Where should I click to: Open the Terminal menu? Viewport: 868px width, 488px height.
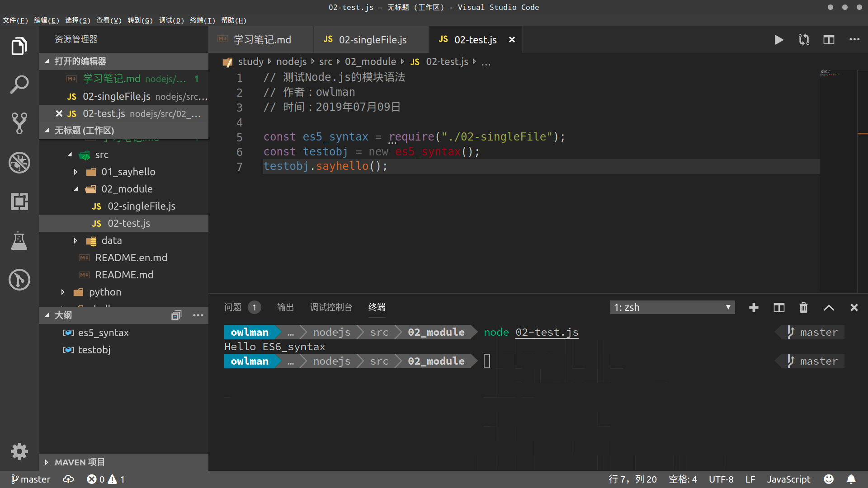tap(203, 20)
